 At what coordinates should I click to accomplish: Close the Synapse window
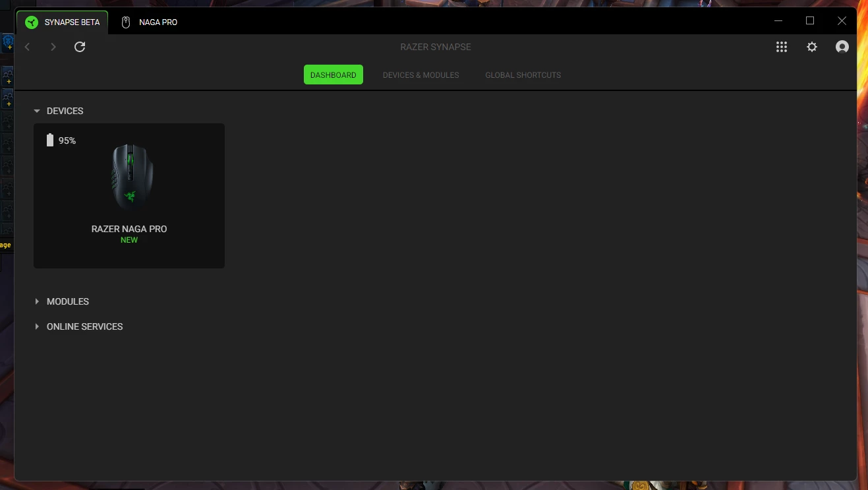click(842, 21)
